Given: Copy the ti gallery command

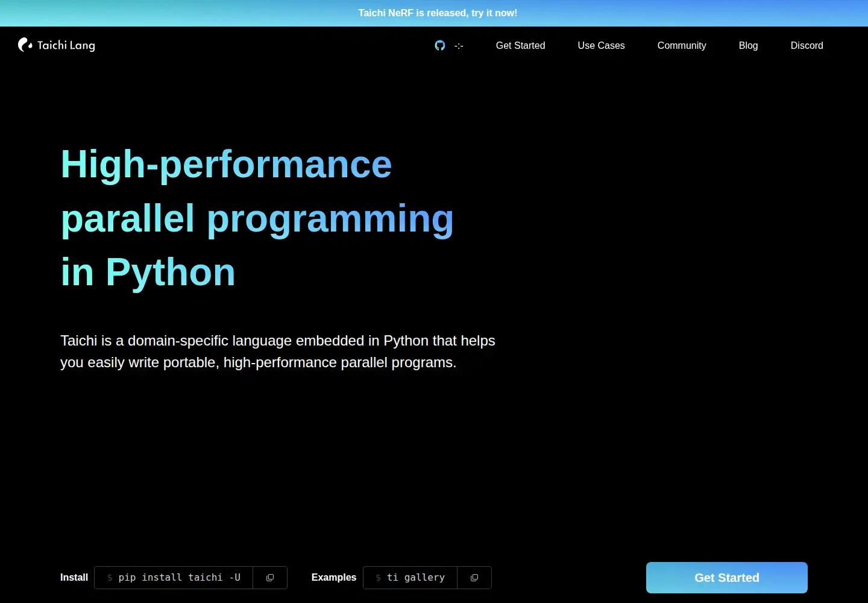Looking at the screenshot, I should click(474, 578).
